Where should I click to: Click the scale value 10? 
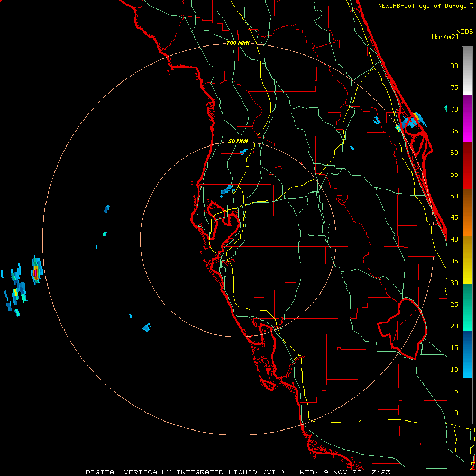coord(454,370)
